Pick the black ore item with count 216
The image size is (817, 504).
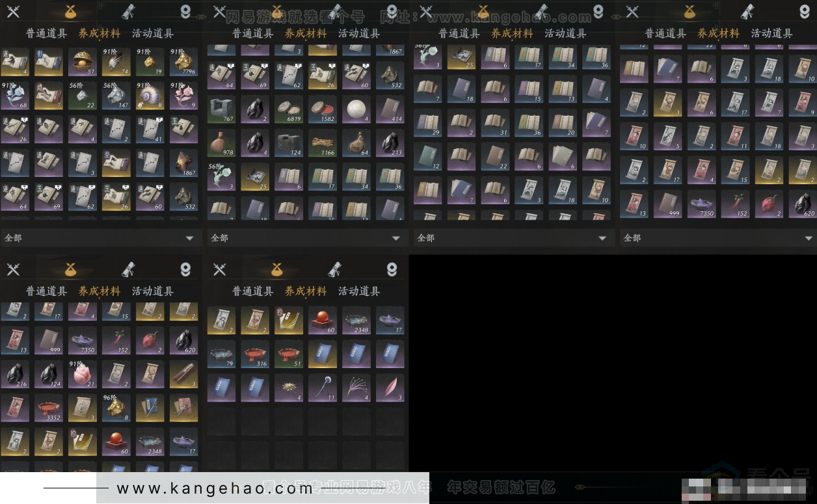(15, 374)
